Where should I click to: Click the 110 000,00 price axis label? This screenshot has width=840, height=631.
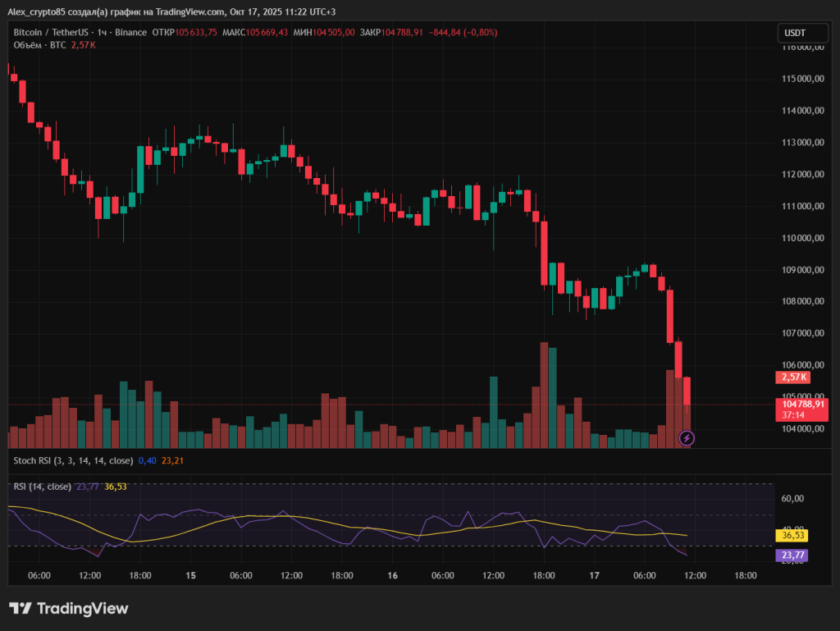(x=801, y=238)
